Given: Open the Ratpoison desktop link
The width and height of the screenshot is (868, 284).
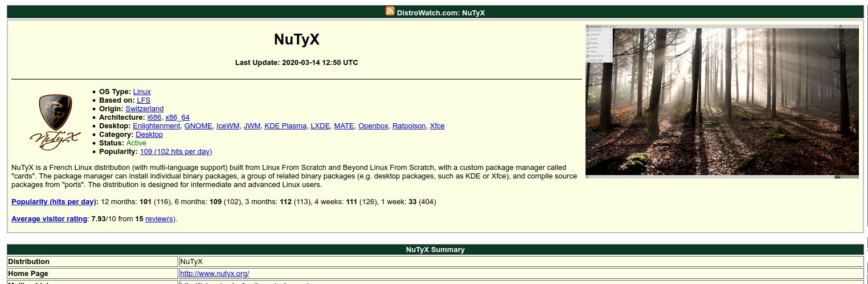Looking at the screenshot, I should [409, 126].
